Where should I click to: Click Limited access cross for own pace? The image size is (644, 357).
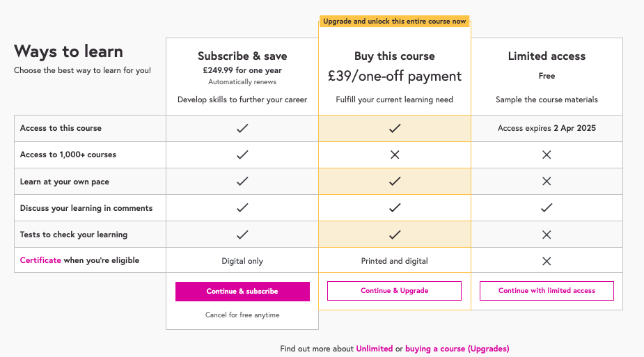click(547, 181)
